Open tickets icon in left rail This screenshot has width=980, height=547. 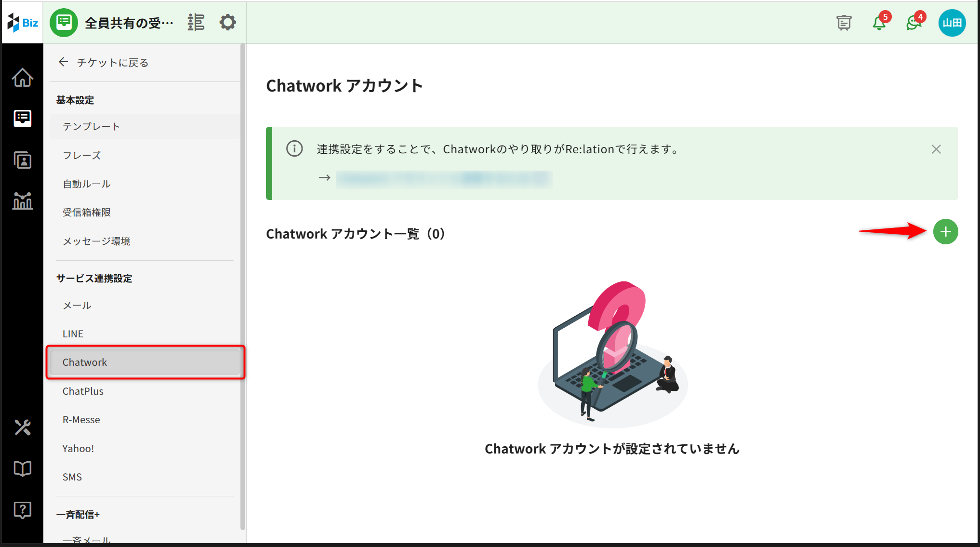(23, 118)
